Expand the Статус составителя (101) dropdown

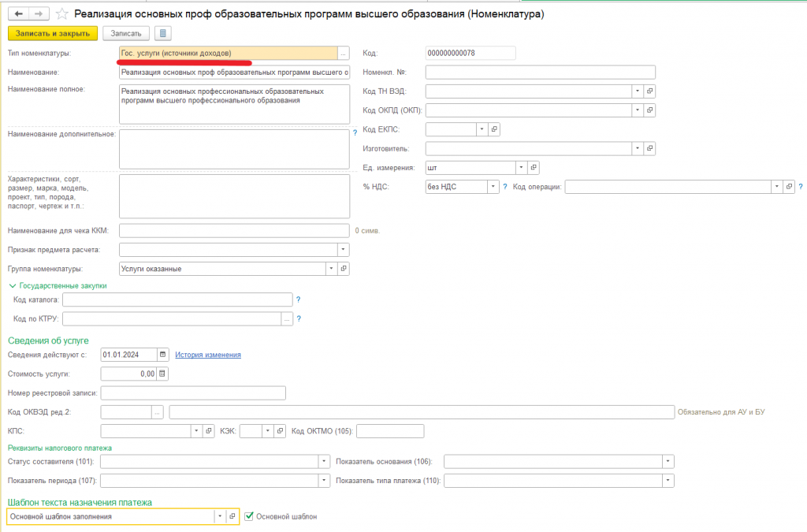[324, 462]
